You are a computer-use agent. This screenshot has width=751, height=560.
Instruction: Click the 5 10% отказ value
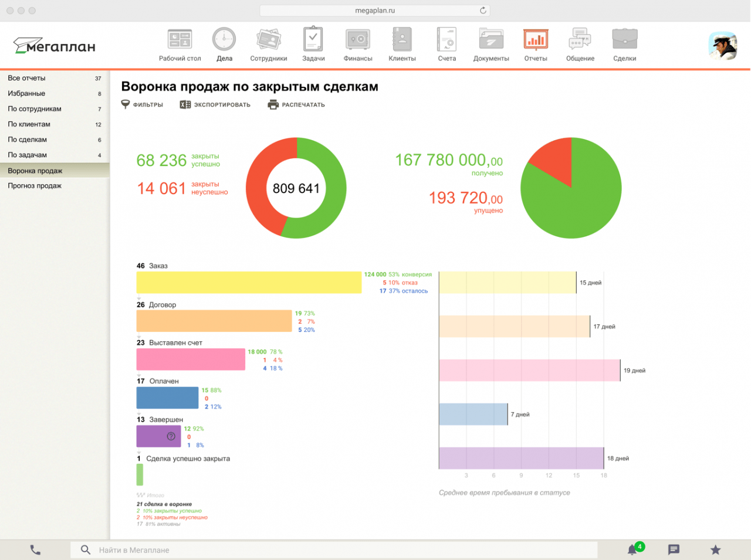400,283
